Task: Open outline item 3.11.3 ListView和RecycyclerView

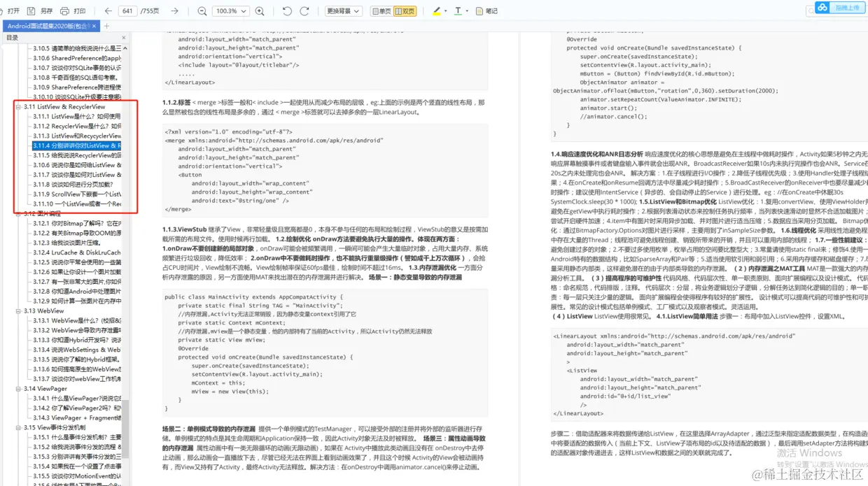Action: 76,136
